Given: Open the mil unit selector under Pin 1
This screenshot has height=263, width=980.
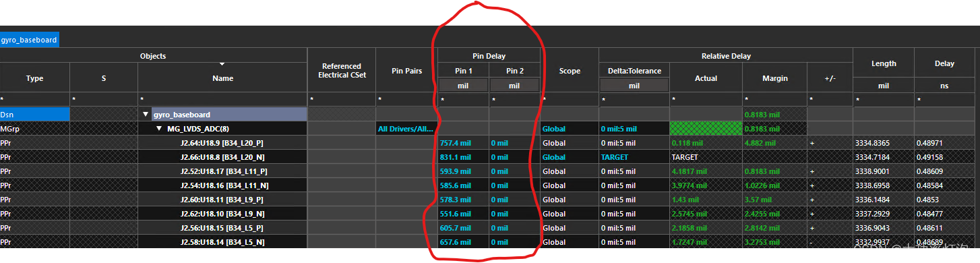Looking at the screenshot, I should (463, 86).
